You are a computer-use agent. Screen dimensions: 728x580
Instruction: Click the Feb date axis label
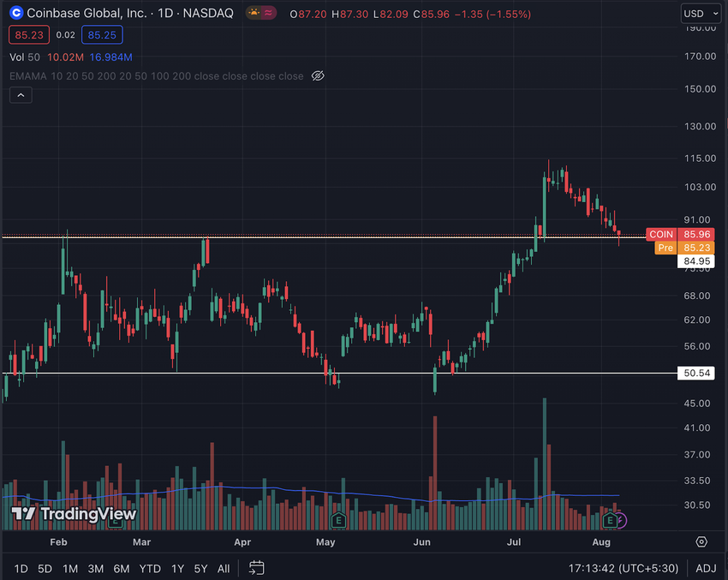[58, 542]
